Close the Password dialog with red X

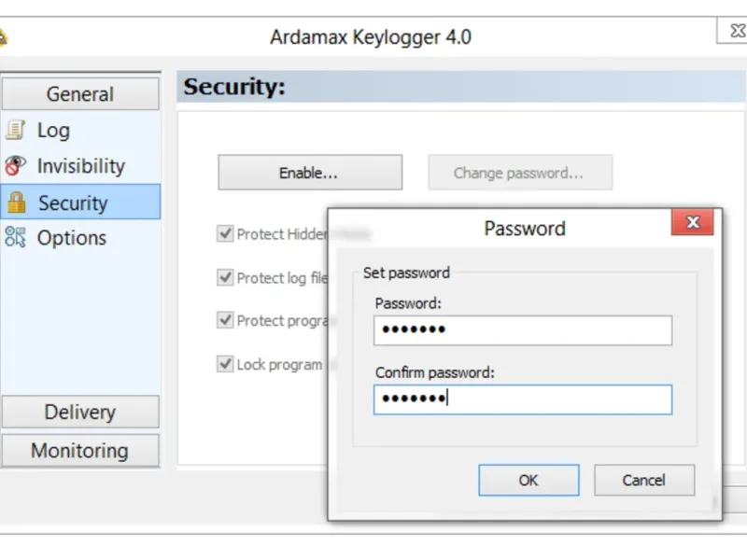(692, 222)
